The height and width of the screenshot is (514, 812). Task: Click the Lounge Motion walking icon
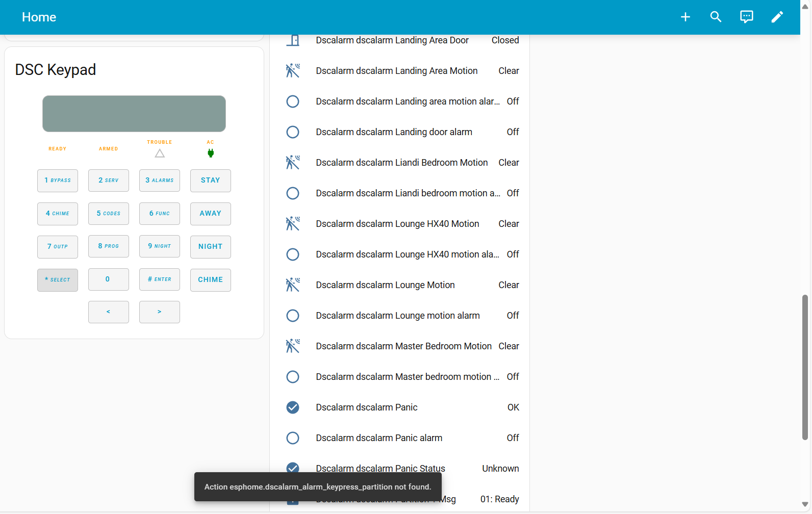[x=293, y=285]
